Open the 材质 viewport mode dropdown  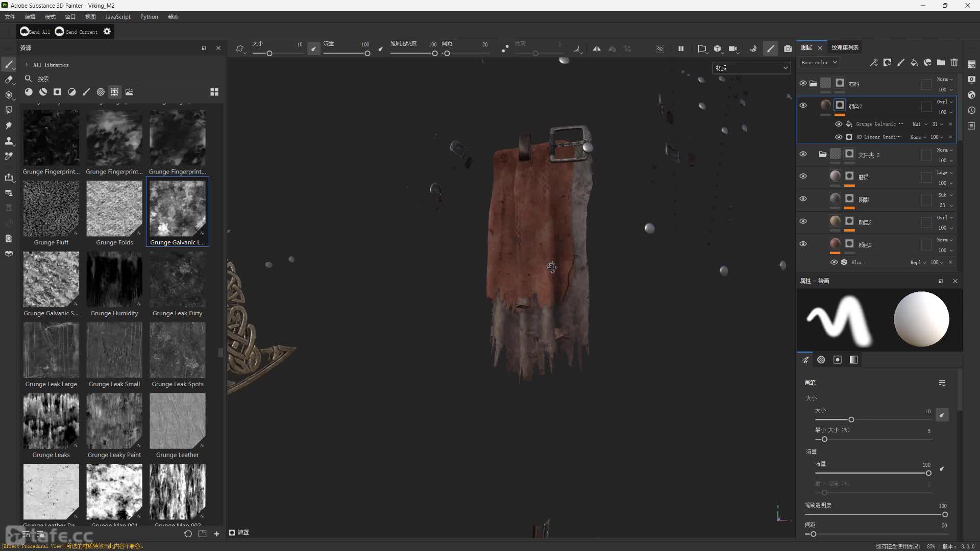click(751, 68)
